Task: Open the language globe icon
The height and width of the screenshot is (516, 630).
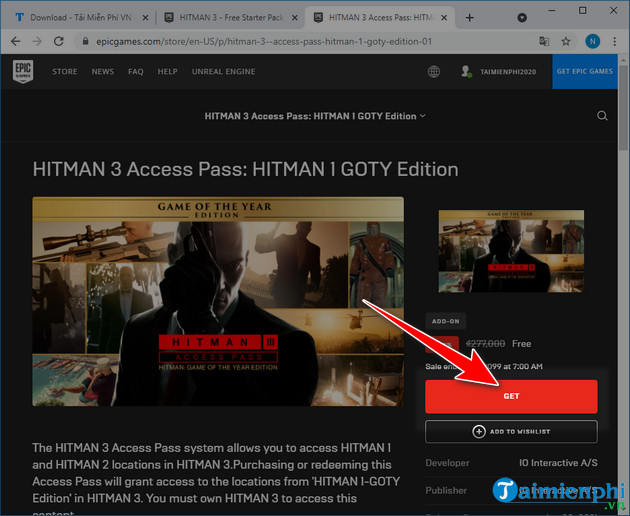Action: click(434, 72)
